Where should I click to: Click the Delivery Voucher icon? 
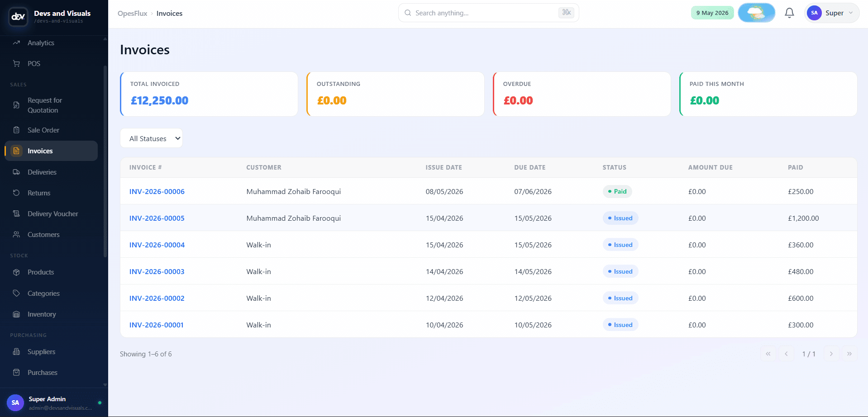tap(16, 213)
